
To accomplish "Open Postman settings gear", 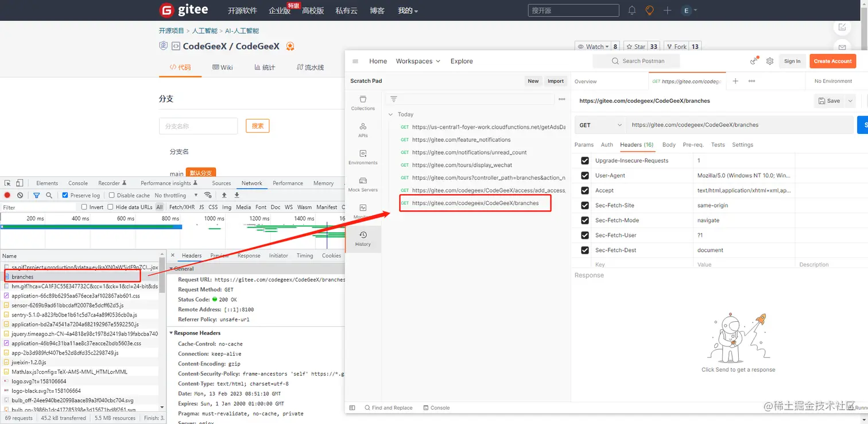I will 770,61.
